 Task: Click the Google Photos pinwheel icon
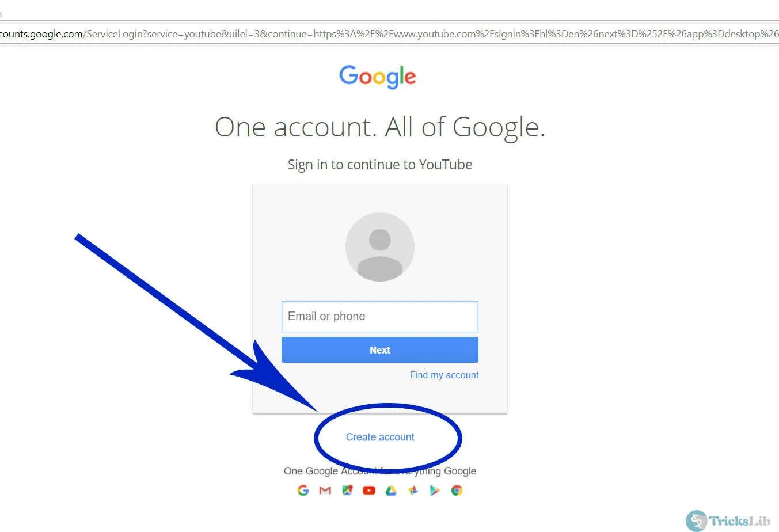click(x=413, y=491)
